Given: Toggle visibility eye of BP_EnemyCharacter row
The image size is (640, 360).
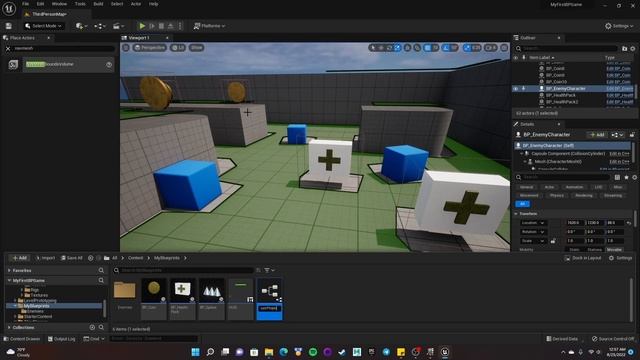Looking at the screenshot, I should tap(516, 89).
